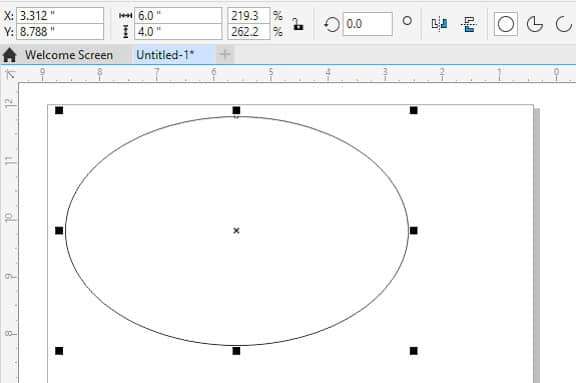Click the vertical scale factor field 262.2
The image size is (576, 383).
(x=249, y=32)
